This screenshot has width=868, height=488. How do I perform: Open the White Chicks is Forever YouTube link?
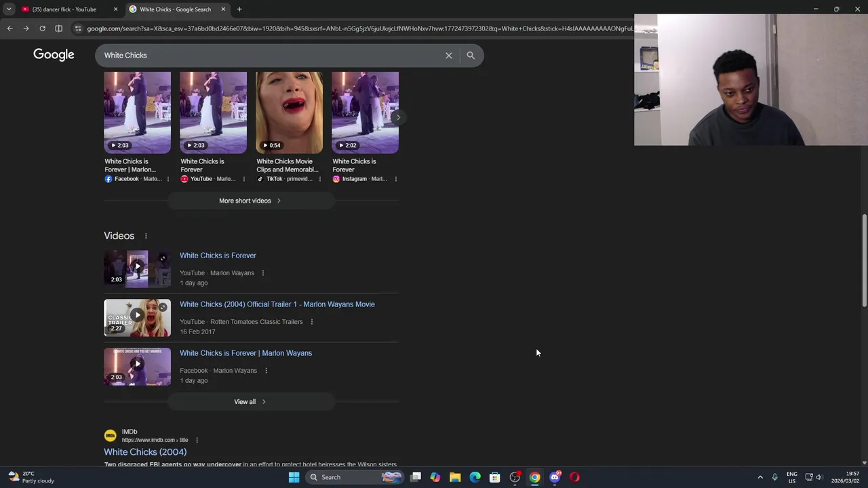[218, 256]
